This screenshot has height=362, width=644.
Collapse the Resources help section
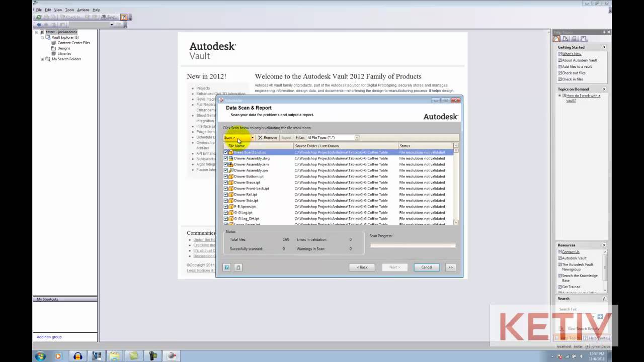(604, 245)
